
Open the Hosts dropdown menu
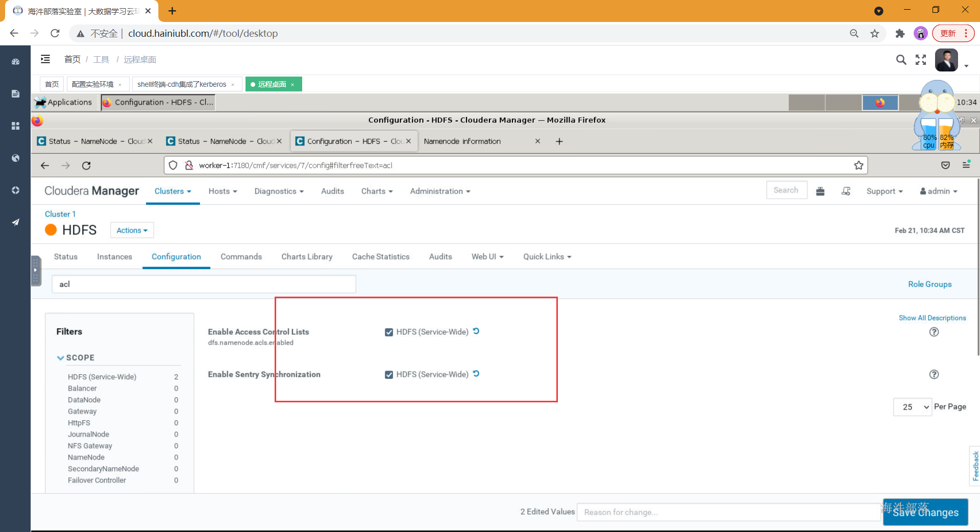tap(223, 191)
